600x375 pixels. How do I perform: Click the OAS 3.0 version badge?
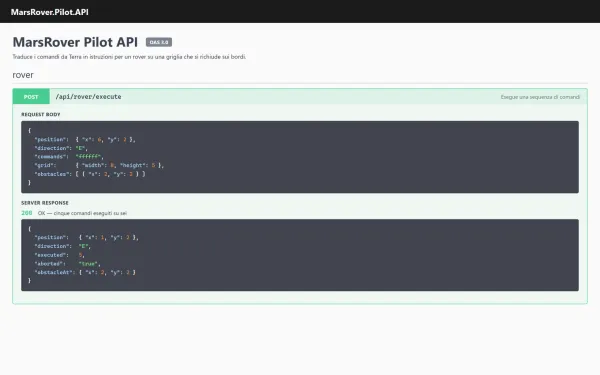(x=159, y=42)
